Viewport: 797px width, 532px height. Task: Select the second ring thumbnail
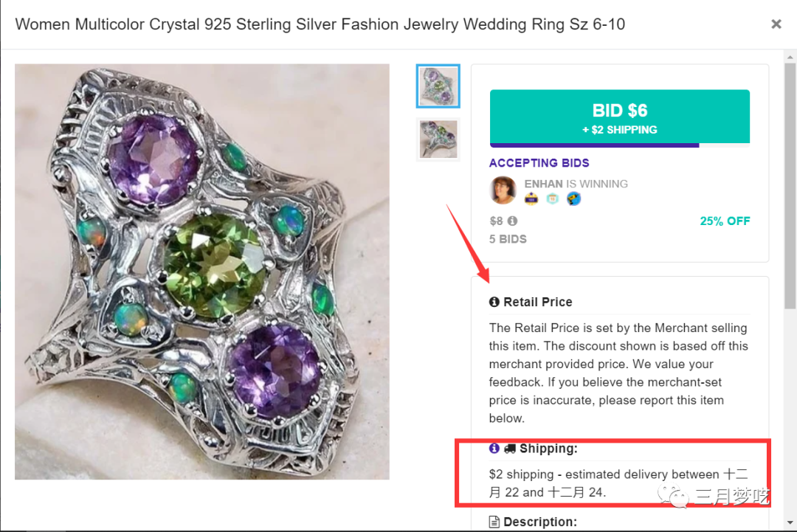click(438, 139)
